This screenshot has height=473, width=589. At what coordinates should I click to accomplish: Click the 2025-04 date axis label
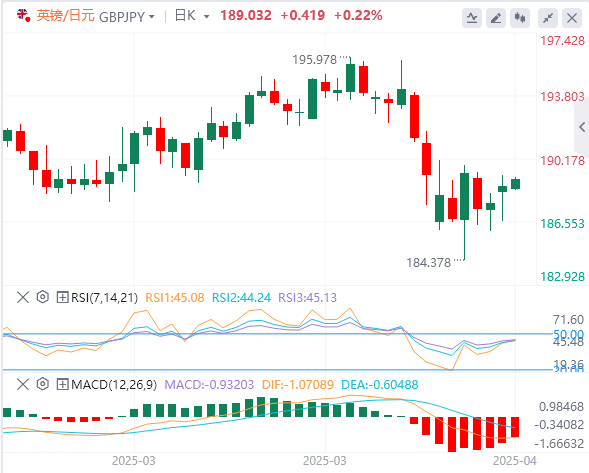515,461
